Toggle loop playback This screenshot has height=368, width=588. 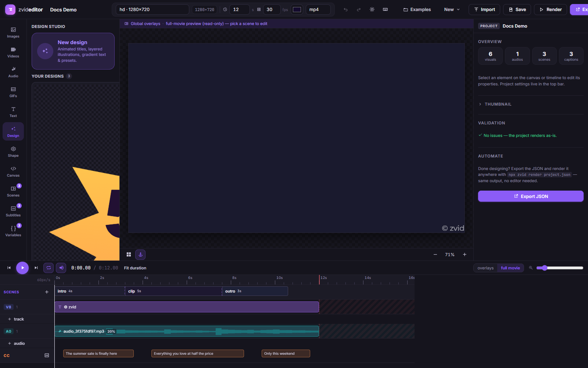49,268
